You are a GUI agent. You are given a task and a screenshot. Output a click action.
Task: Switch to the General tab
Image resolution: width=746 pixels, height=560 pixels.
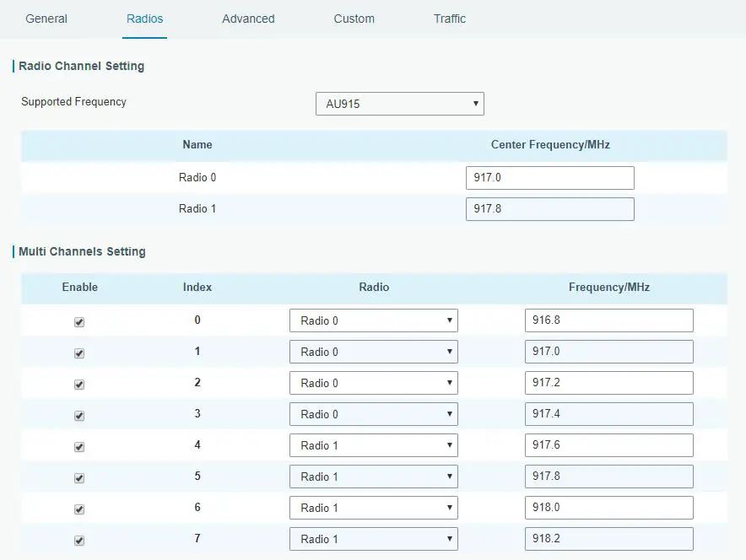coord(46,19)
